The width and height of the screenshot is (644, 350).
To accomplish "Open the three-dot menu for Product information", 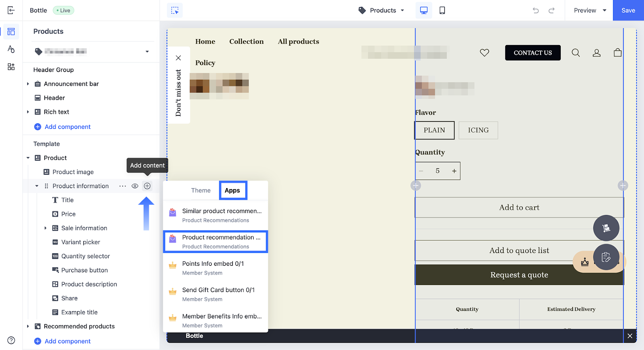I will 123,186.
